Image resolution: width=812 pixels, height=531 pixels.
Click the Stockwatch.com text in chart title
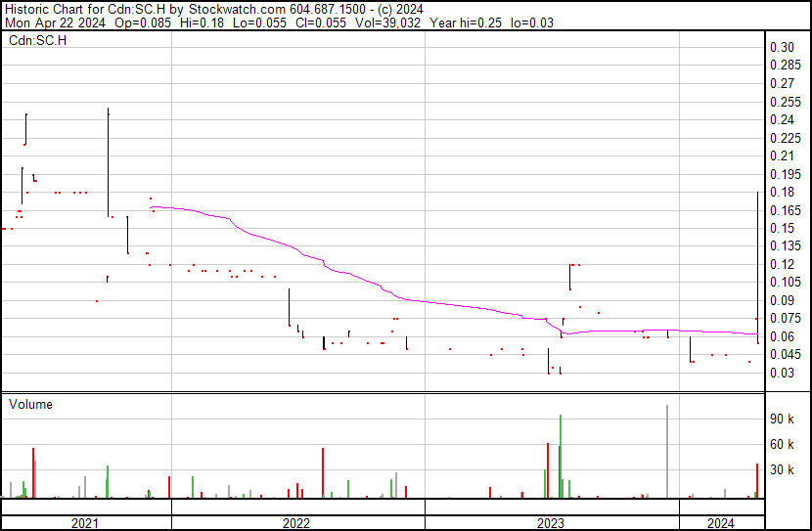237,9
